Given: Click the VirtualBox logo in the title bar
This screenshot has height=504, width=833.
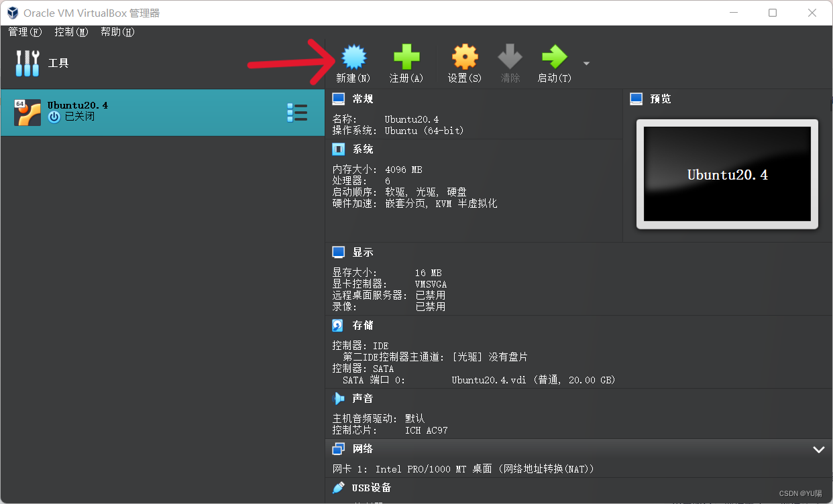Looking at the screenshot, I should [12, 13].
